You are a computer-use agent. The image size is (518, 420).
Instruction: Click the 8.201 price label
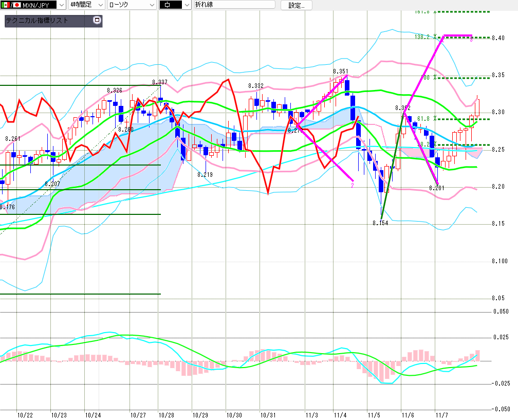(437, 189)
